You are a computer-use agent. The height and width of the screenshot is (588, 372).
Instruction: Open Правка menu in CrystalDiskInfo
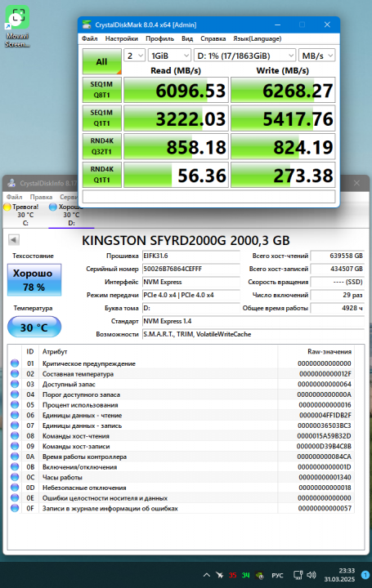(x=41, y=197)
